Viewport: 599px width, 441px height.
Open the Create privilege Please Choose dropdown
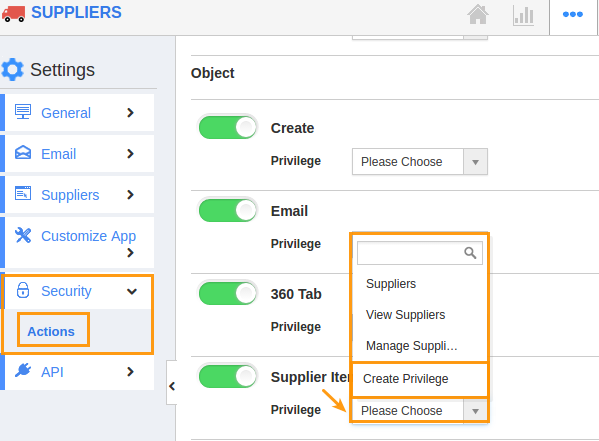[x=419, y=162]
